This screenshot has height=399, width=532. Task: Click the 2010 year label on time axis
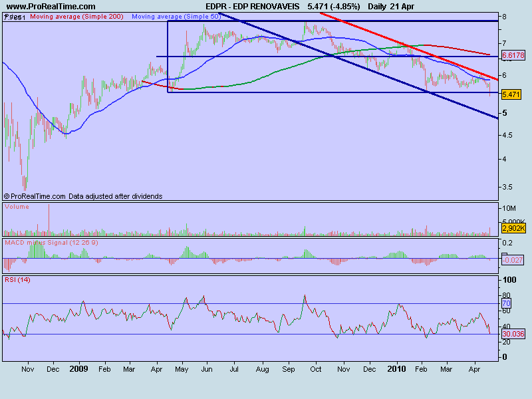[396, 369]
